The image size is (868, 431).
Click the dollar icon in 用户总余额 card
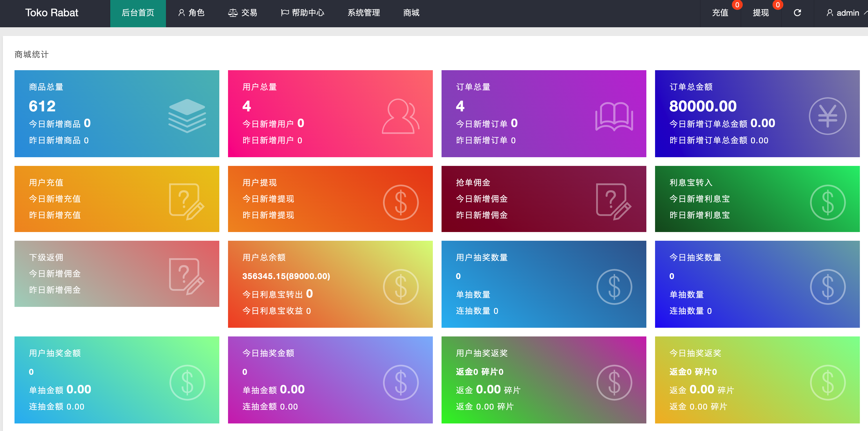(x=401, y=287)
